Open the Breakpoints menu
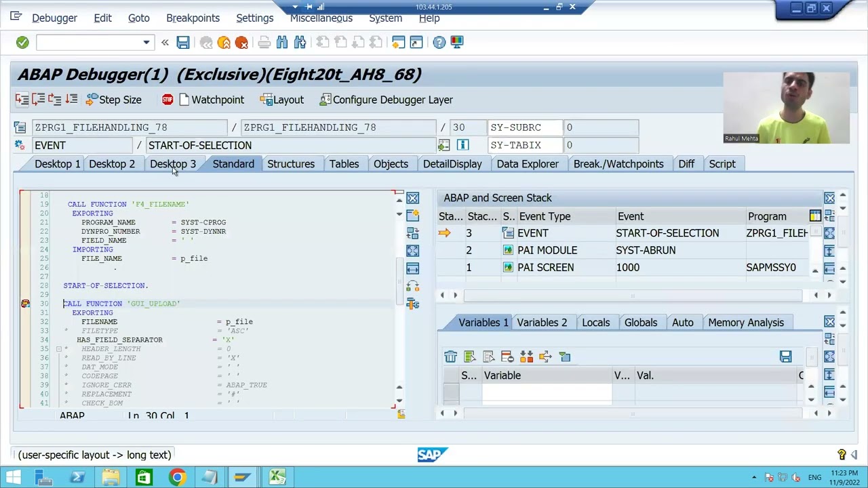The height and width of the screenshot is (488, 868). coord(193,18)
